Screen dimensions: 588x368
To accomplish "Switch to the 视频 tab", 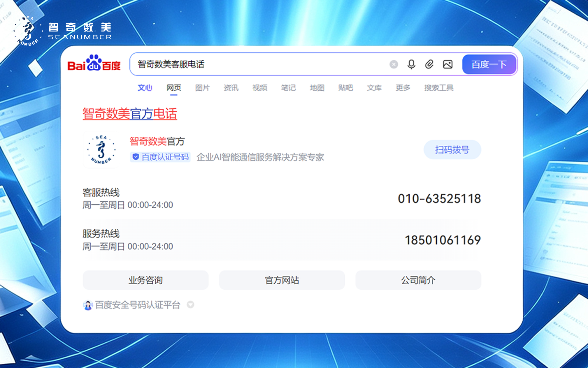I will click(x=260, y=88).
